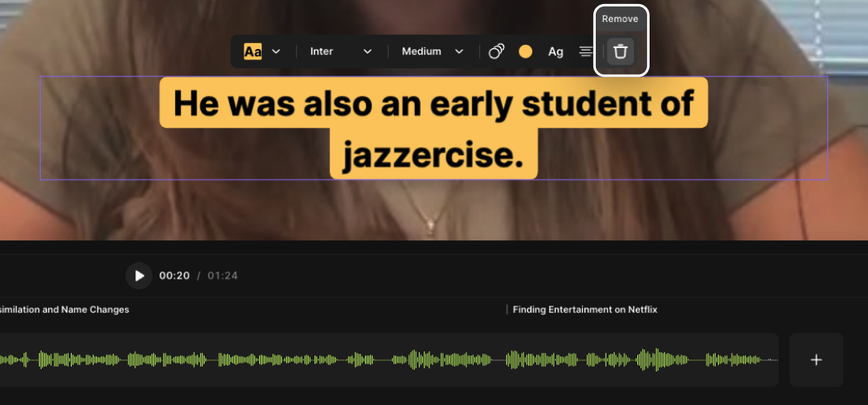This screenshot has width=868, height=405.
Task: Open the Inter font family dropdown
Action: (x=341, y=51)
